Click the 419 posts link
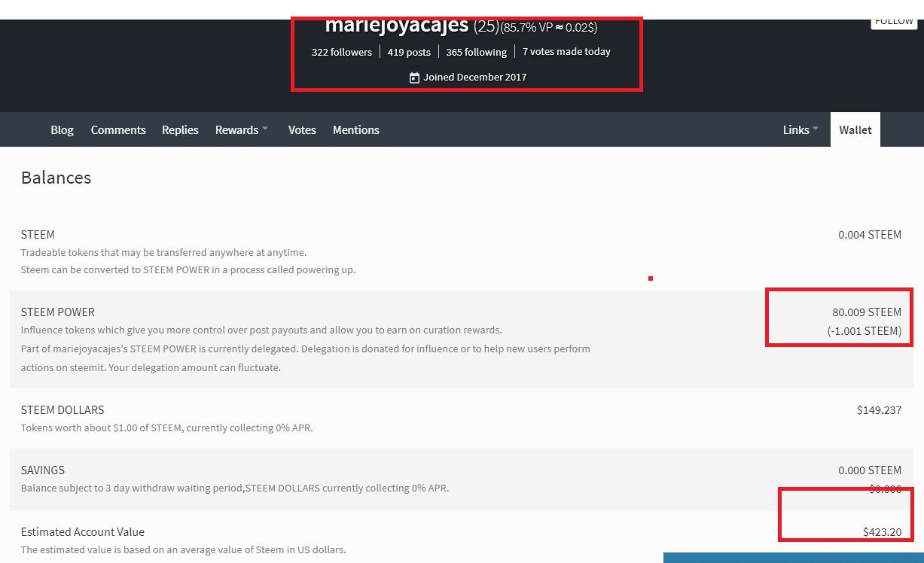The image size is (924, 563). (x=409, y=52)
